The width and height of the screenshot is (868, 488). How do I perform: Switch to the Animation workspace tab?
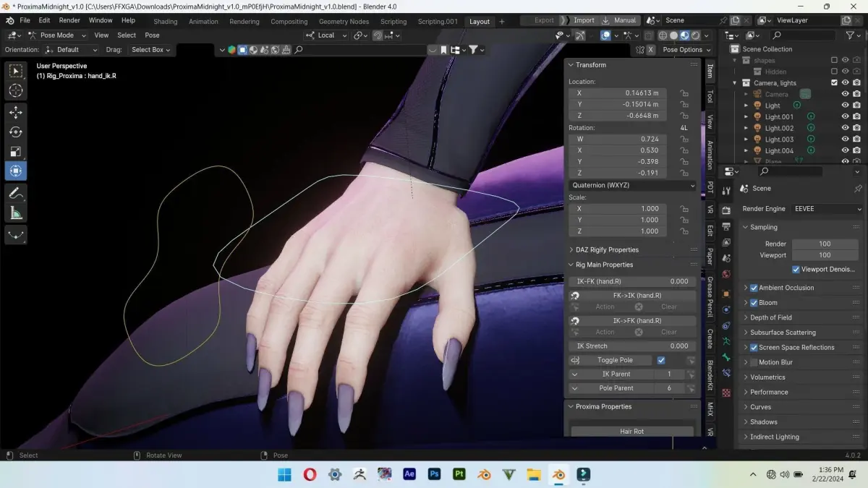tap(203, 22)
